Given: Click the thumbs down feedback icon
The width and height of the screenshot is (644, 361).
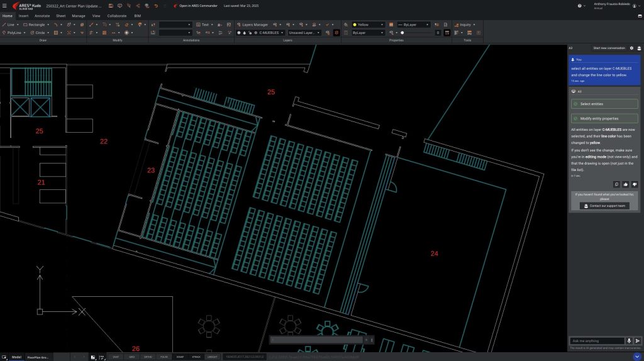Looking at the screenshot, I should [635, 184].
